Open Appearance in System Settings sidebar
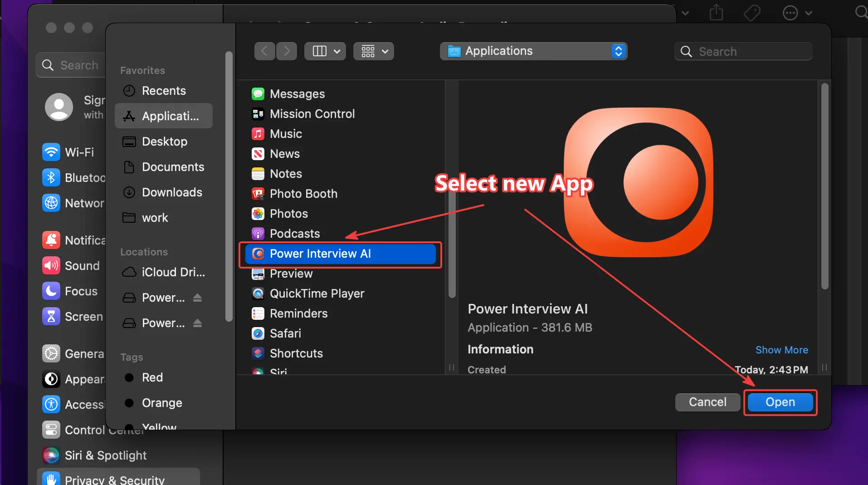This screenshot has width=868, height=485. pyautogui.click(x=73, y=379)
